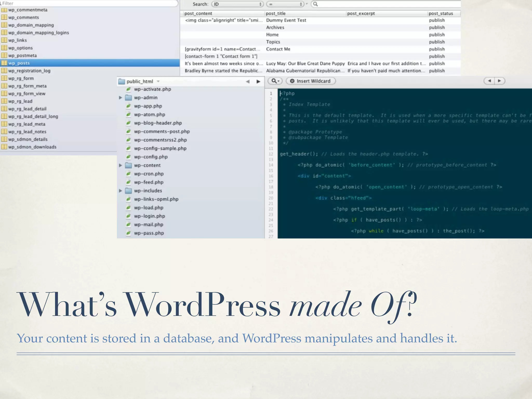Open the editor search magnifier dropdown
This screenshot has height=399, width=532.
coord(275,81)
